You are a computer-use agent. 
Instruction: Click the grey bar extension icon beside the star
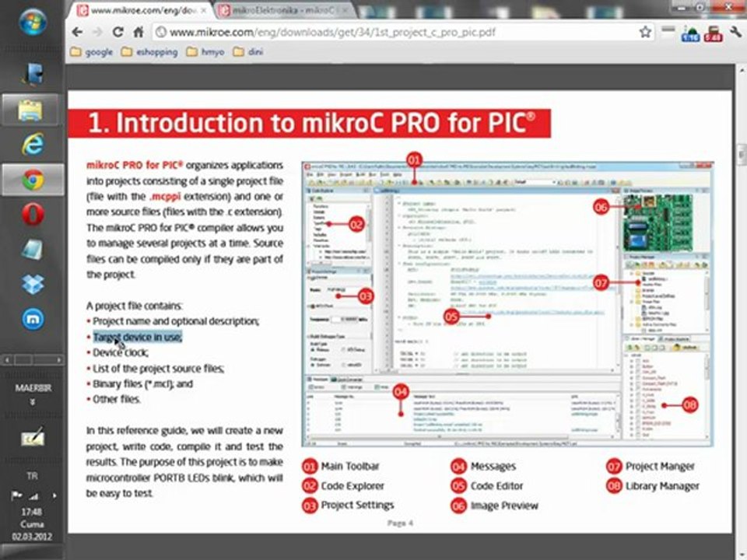tap(668, 30)
